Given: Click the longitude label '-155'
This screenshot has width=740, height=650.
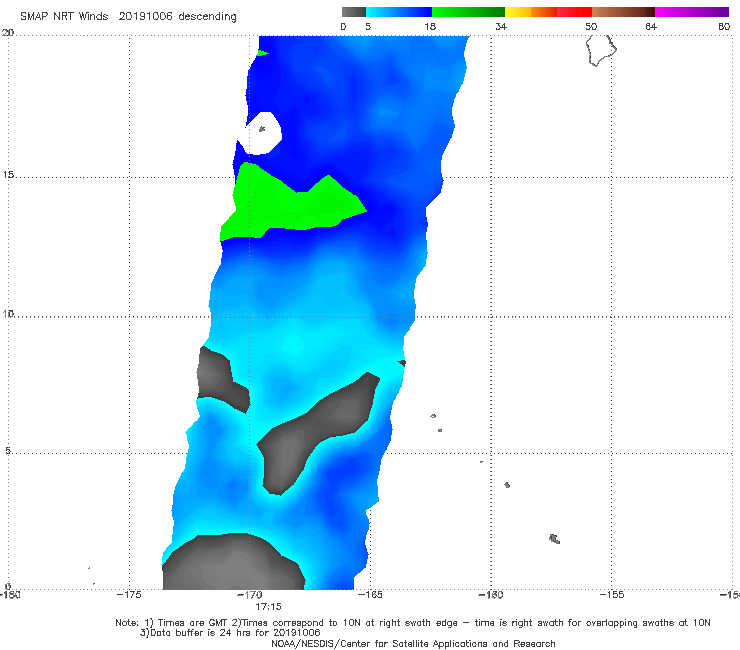Looking at the screenshot, I should coord(612,595).
